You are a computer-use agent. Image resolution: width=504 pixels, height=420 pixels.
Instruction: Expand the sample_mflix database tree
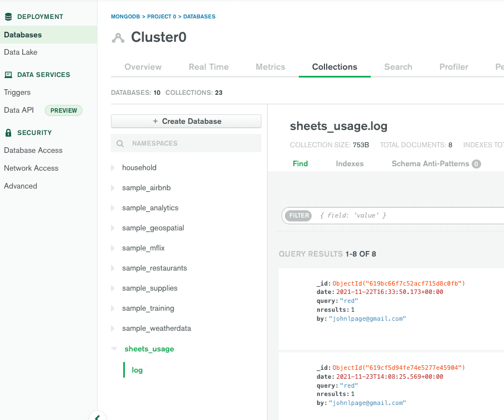pos(113,248)
